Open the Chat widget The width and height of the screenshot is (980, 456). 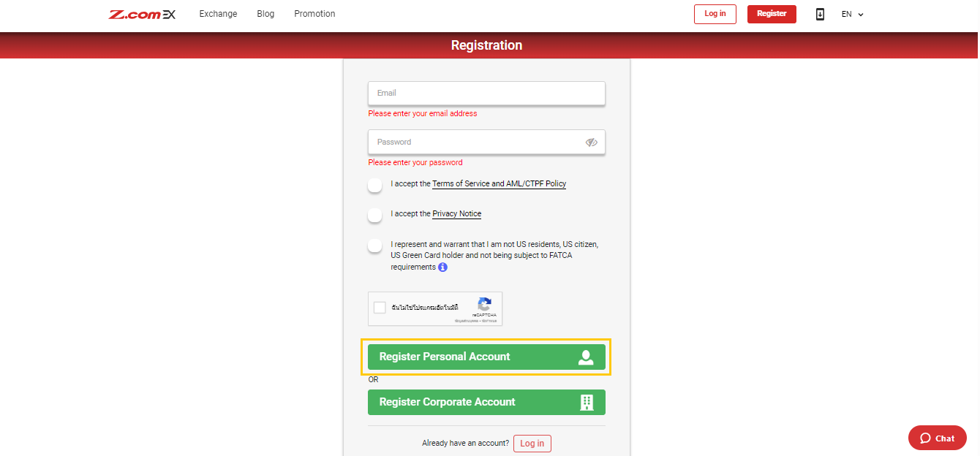pyautogui.click(x=937, y=438)
